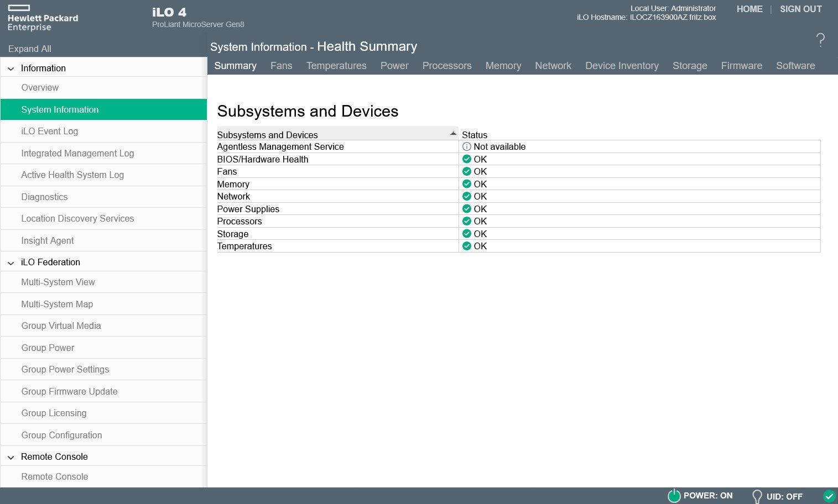Click Expand All in the sidebar
This screenshot has width=838, height=504.
pos(30,49)
